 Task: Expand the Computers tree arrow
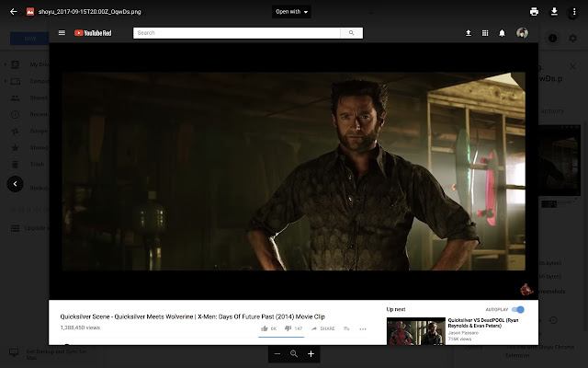tap(6, 81)
